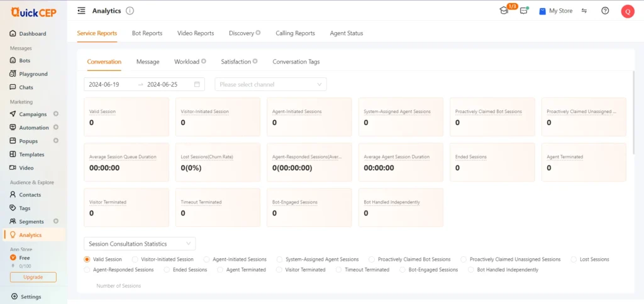Open the user avatar Q menu
The height and width of the screenshot is (304, 644).
(x=628, y=11)
